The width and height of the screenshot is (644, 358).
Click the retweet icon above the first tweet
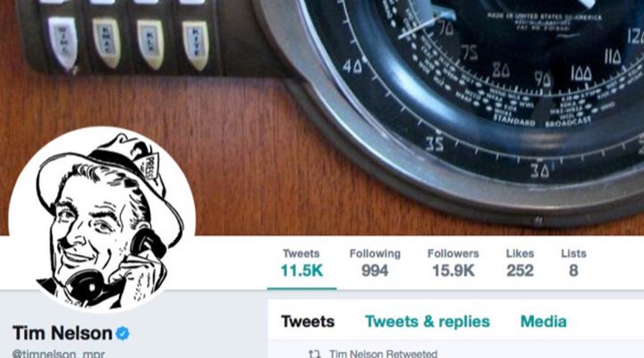315,354
